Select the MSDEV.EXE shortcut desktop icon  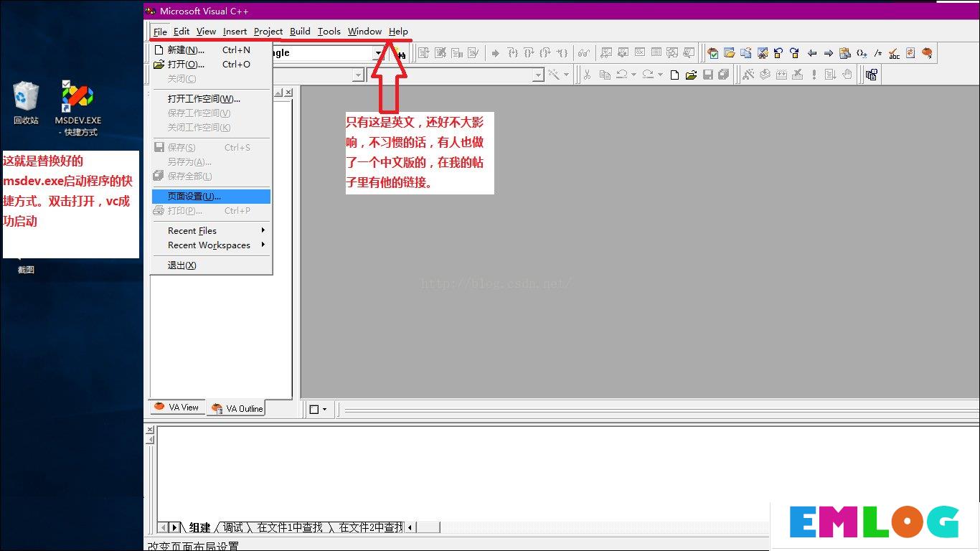pos(77,108)
